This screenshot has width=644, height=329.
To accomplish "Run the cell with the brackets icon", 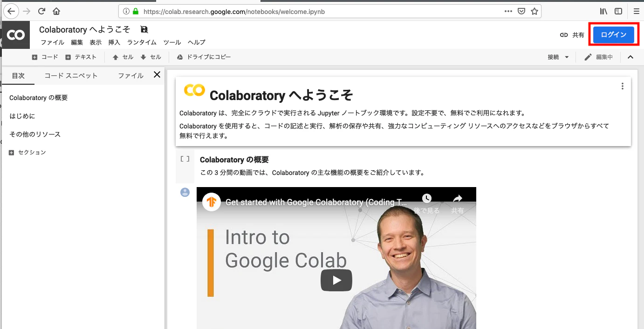I will point(185,159).
